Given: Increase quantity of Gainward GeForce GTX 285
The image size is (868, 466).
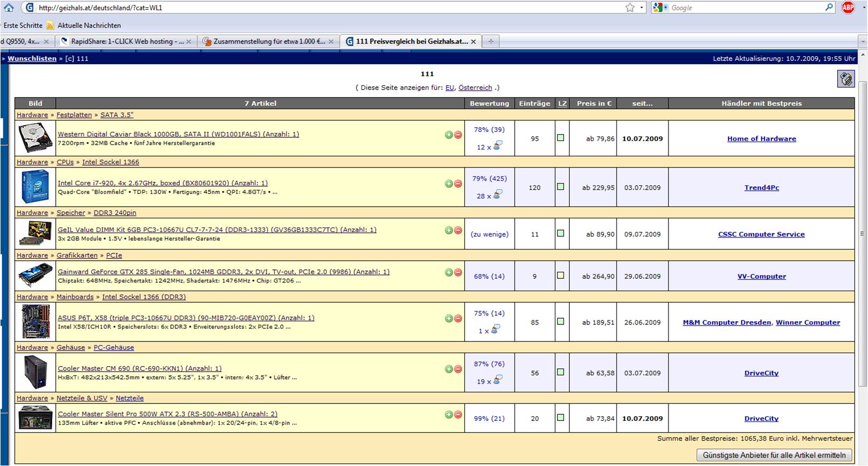Looking at the screenshot, I should point(449,272).
